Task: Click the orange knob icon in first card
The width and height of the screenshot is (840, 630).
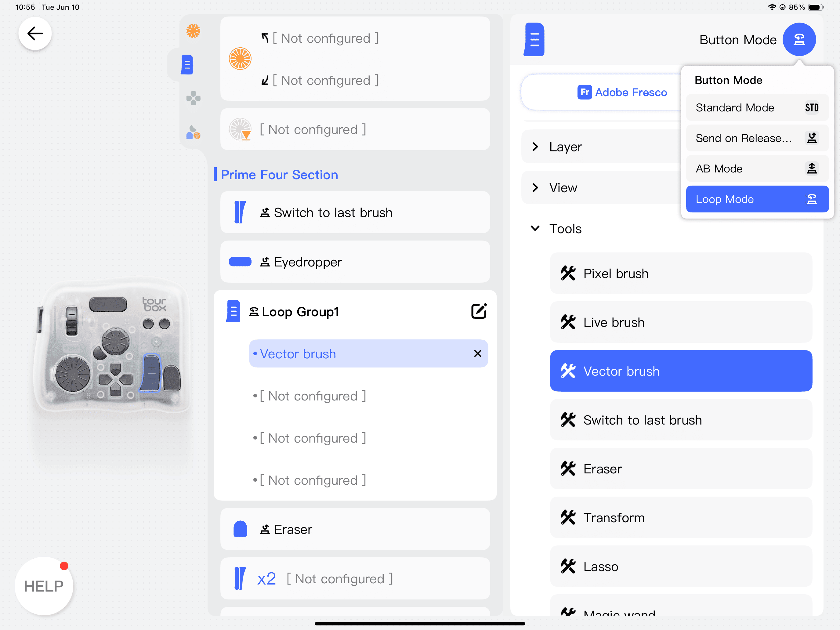Action: (240, 59)
